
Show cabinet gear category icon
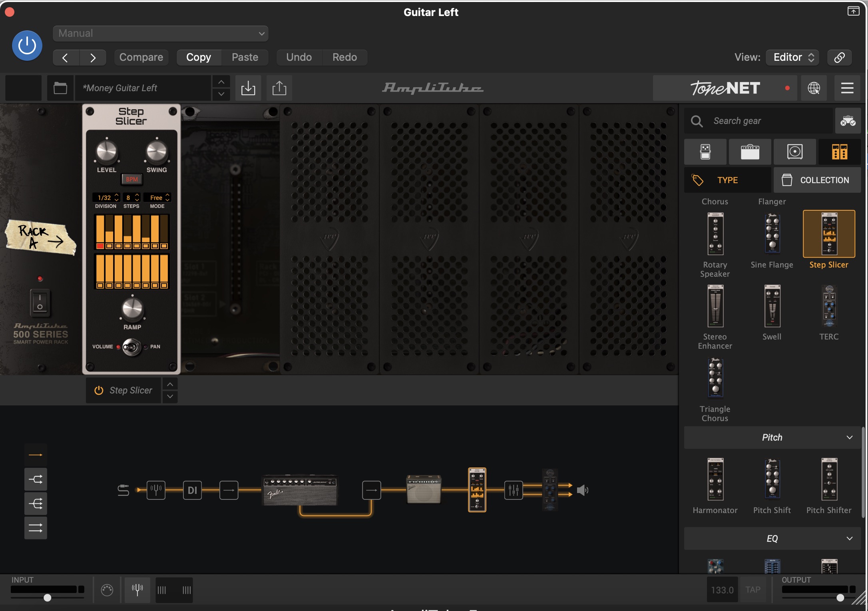[x=794, y=152]
